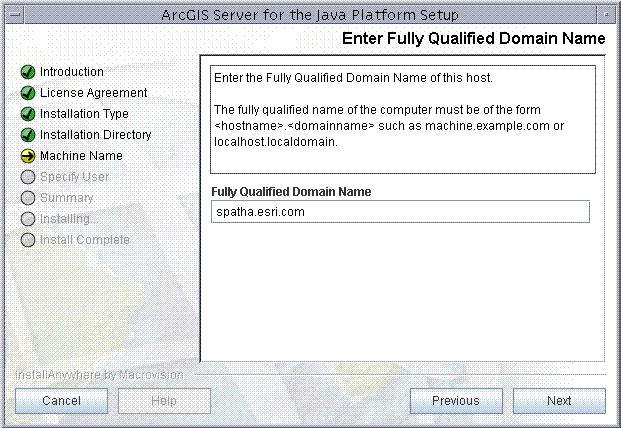Click the gray circle beside Install Complete
The width and height of the screenshot is (621, 428).
28,240
